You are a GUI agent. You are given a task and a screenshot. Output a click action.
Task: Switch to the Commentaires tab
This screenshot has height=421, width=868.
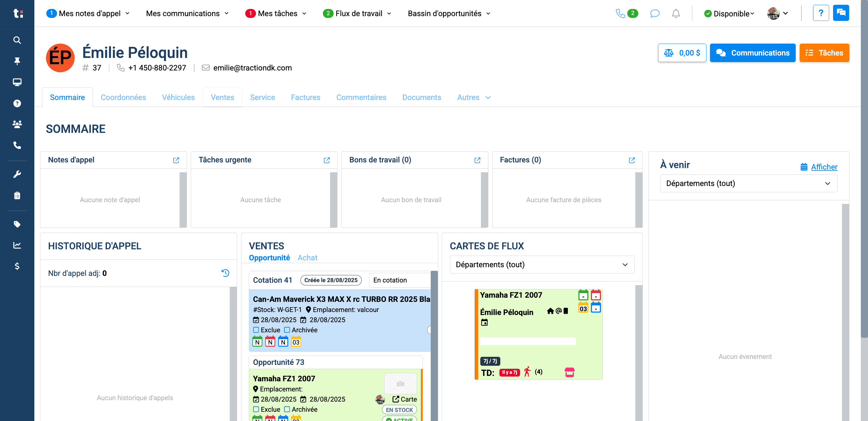click(361, 98)
